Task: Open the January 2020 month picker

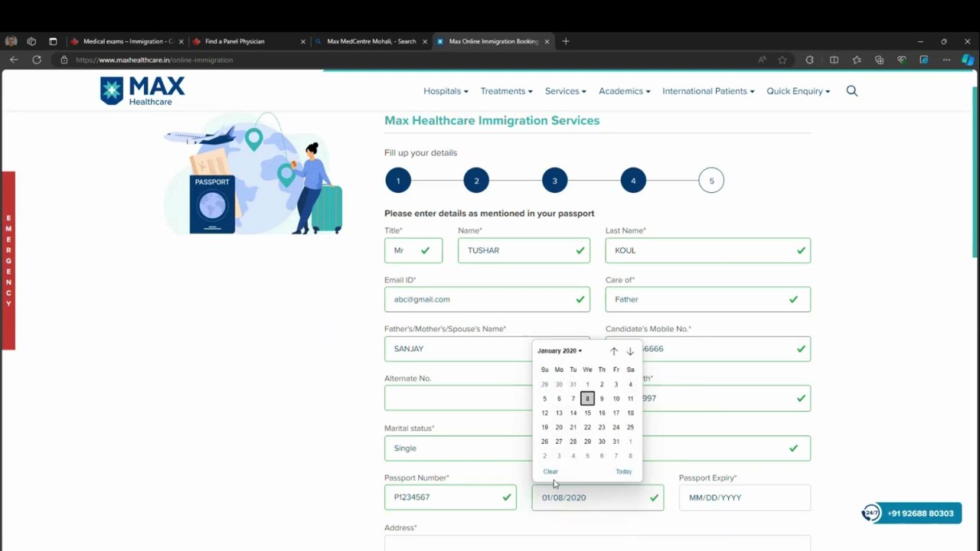Action: point(560,350)
